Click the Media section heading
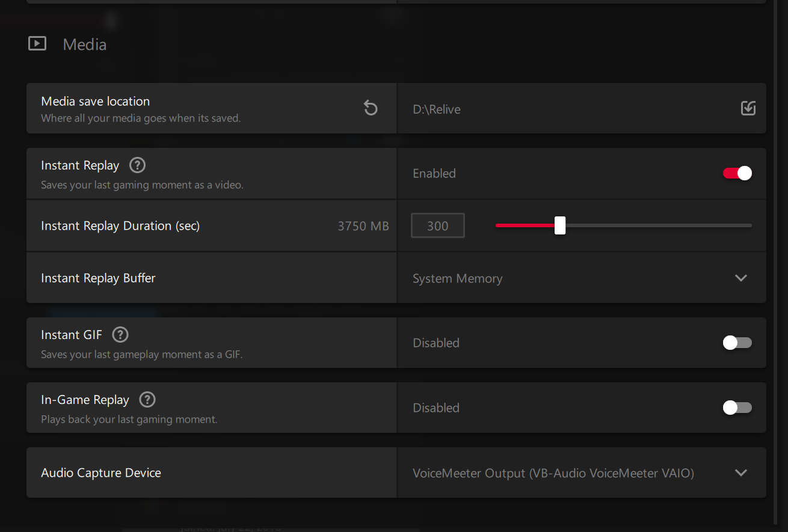Screen dimensions: 788x532 (85, 44)
